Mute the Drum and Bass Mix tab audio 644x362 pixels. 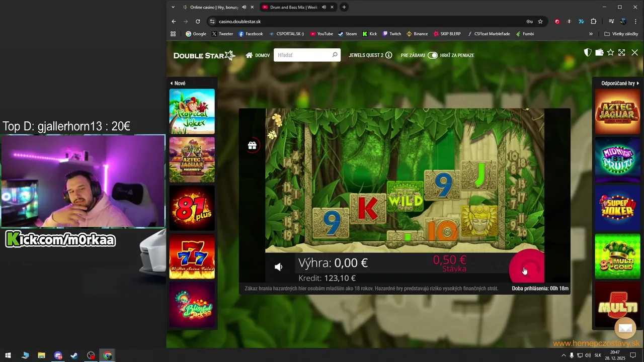coord(324,7)
